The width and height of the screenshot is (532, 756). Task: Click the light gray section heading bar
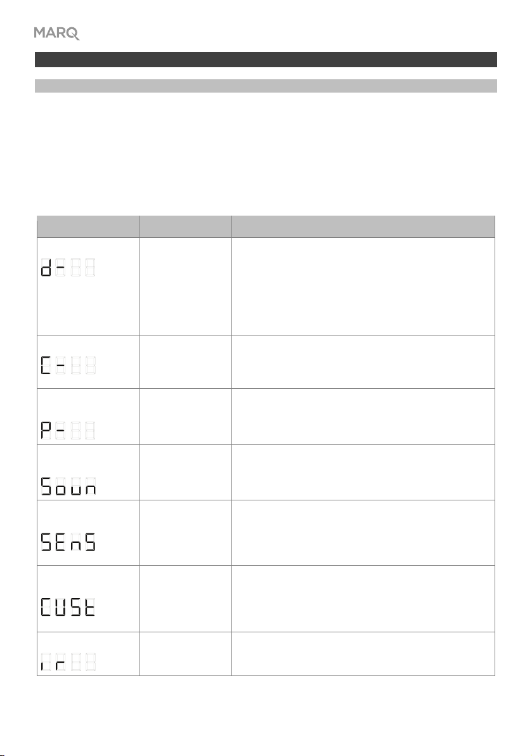click(266, 86)
